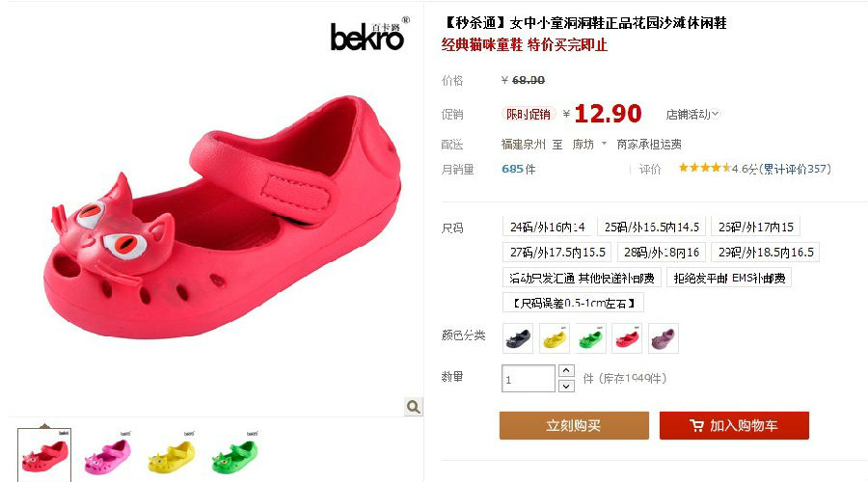Open the 廊坊 delivery destination dropdown
The width and height of the screenshot is (868, 482).
pos(589,145)
